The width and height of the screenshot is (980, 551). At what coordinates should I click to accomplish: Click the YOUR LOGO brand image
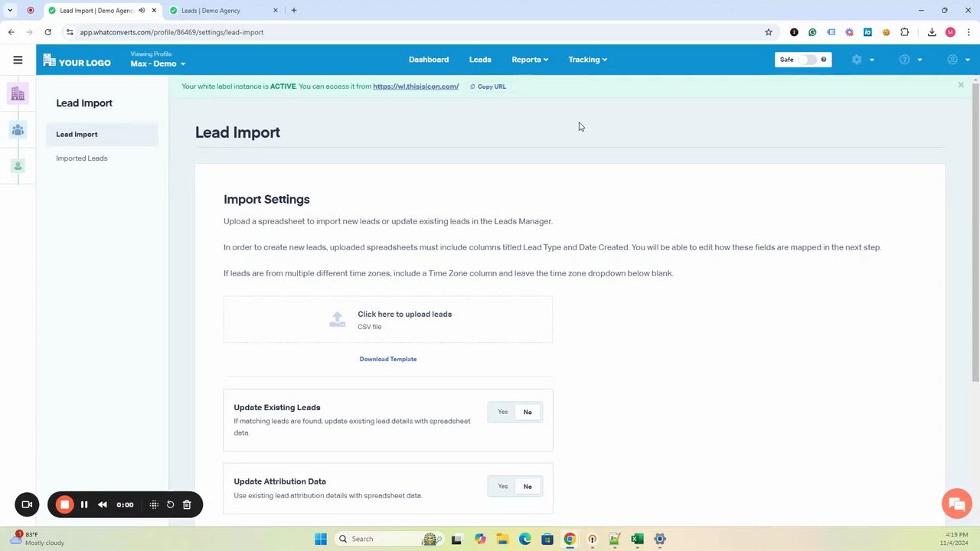[77, 61]
